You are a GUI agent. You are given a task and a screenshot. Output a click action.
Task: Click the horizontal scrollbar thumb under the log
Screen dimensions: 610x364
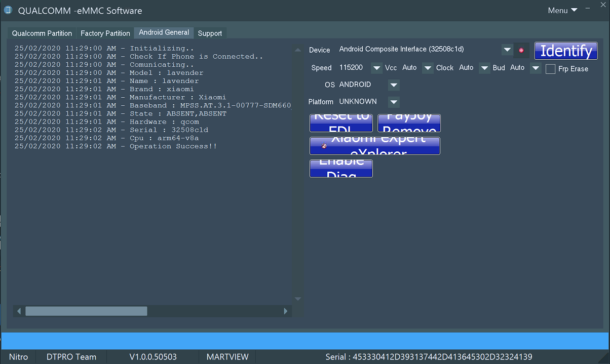86,311
